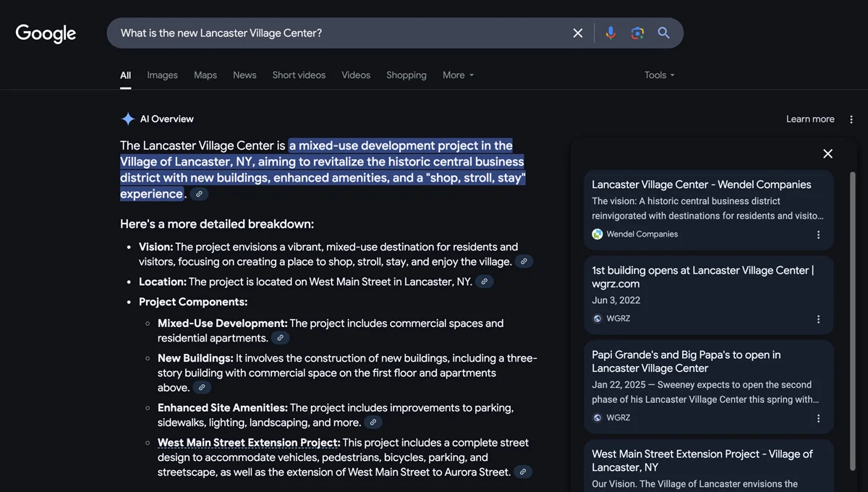This screenshot has width=868, height=492.
Task: Open Google Lens image search icon
Action: (x=637, y=33)
